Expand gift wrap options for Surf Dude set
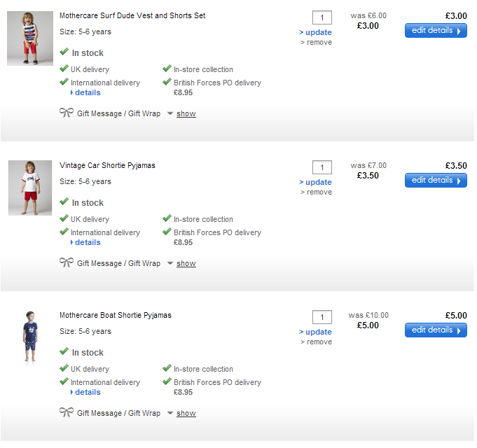 pyautogui.click(x=186, y=114)
